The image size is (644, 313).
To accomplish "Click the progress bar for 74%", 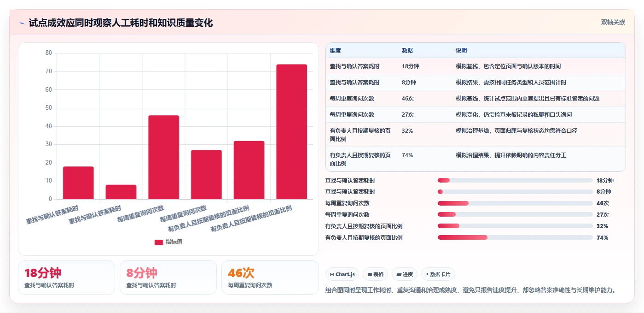I will click(x=515, y=237).
